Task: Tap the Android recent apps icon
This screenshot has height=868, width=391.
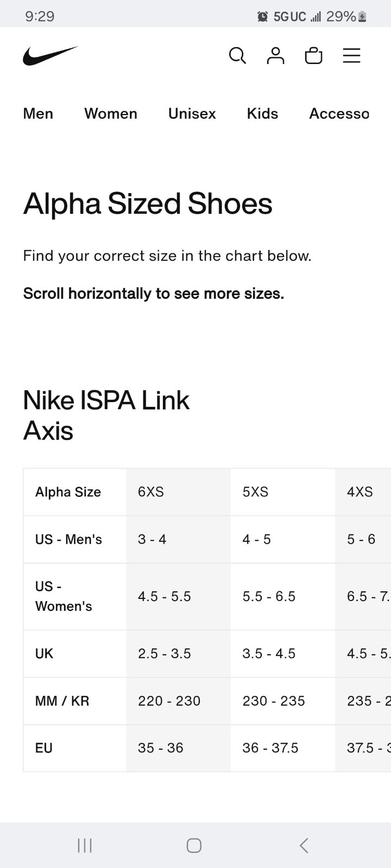Action: point(84,844)
